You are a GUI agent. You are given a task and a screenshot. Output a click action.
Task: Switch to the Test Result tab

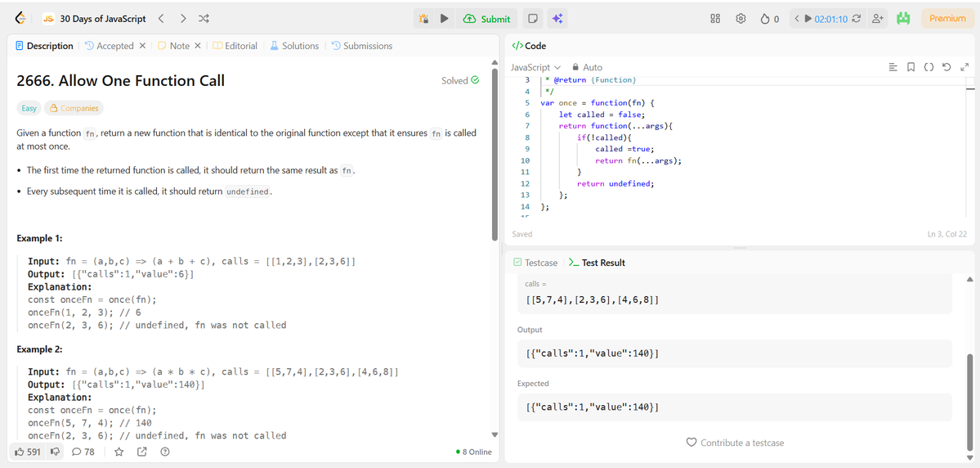[x=597, y=263]
